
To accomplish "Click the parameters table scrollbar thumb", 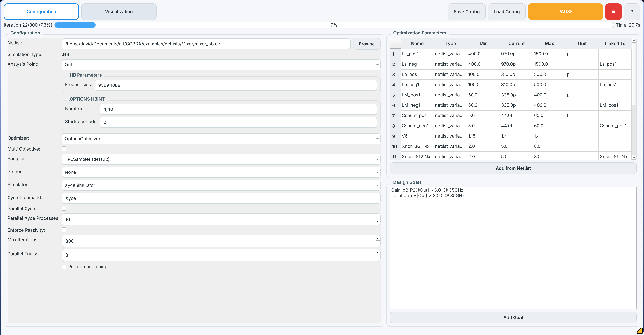I will click(x=634, y=74).
